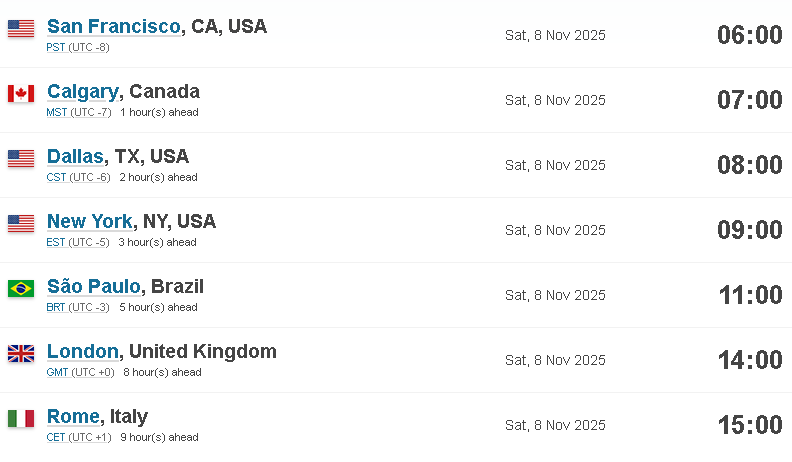
Task: Click the 06:00 time for San Francisco
Action: click(750, 35)
